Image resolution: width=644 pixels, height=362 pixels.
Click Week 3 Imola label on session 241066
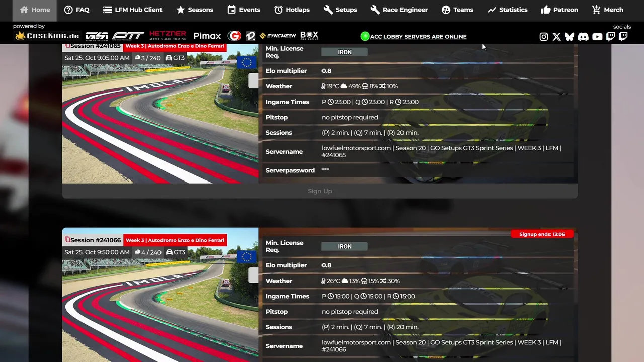(x=175, y=240)
